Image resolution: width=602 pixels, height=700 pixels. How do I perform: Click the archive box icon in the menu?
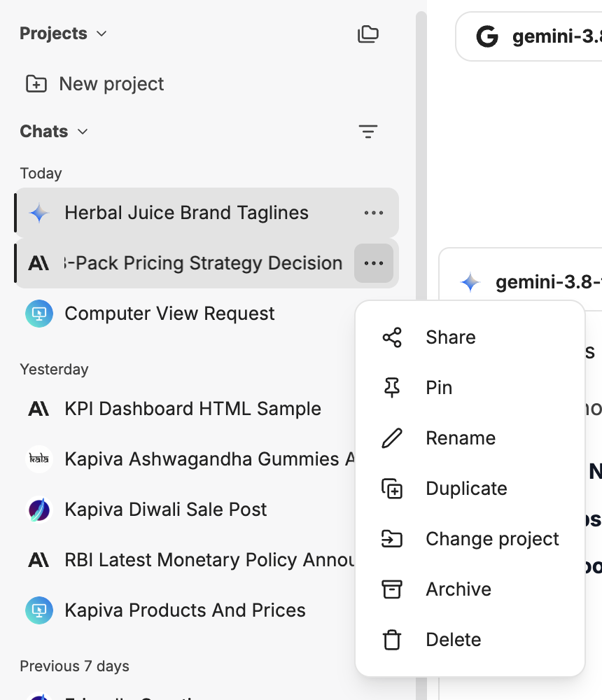(x=392, y=589)
